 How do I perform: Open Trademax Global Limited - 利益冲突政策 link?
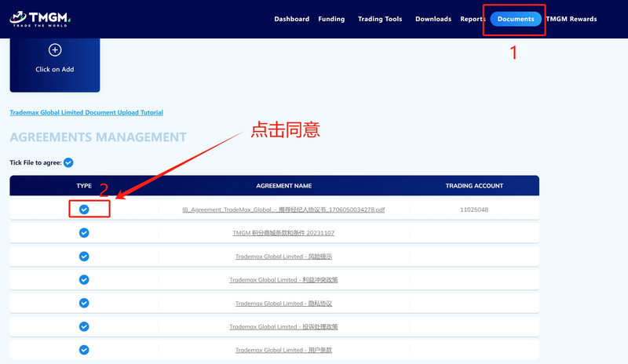(x=283, y=279)
